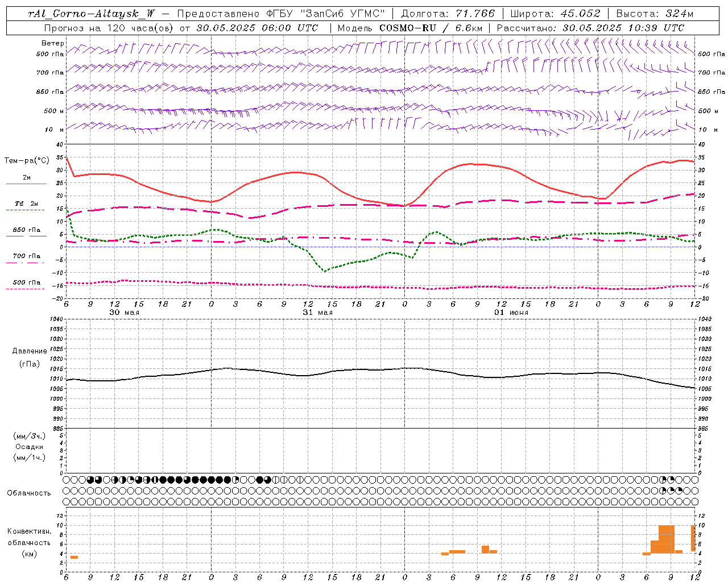Click the pink dotted line sample under 500 гПа legend
The width and height of the screenshot is (728, 582).
pyautogui.click(x=26, y=289)
